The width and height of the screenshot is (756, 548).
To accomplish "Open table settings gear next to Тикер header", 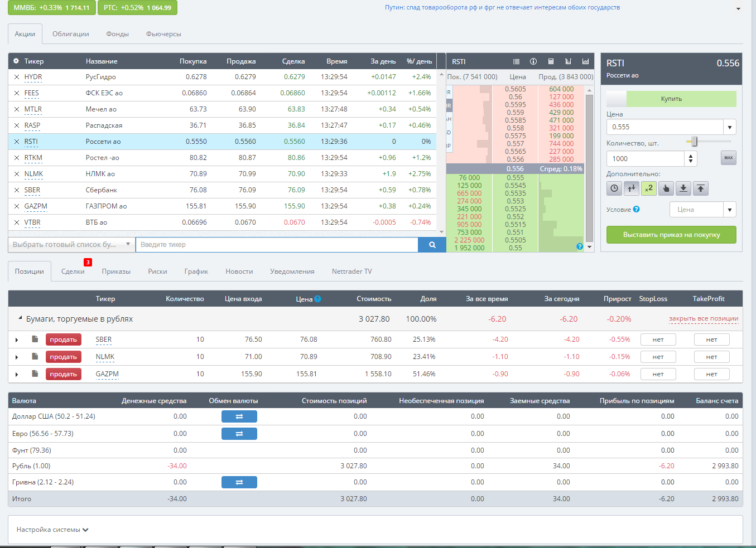I will pos(16,61).
